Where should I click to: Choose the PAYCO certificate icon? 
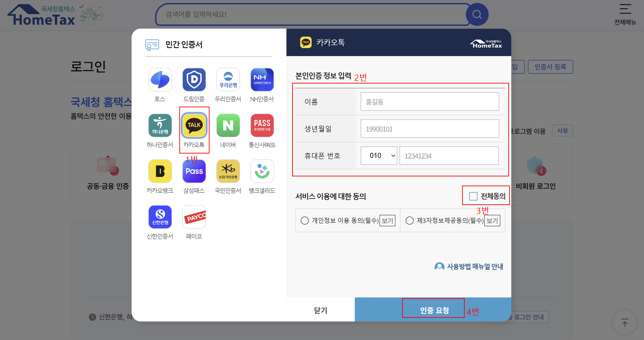194,217
